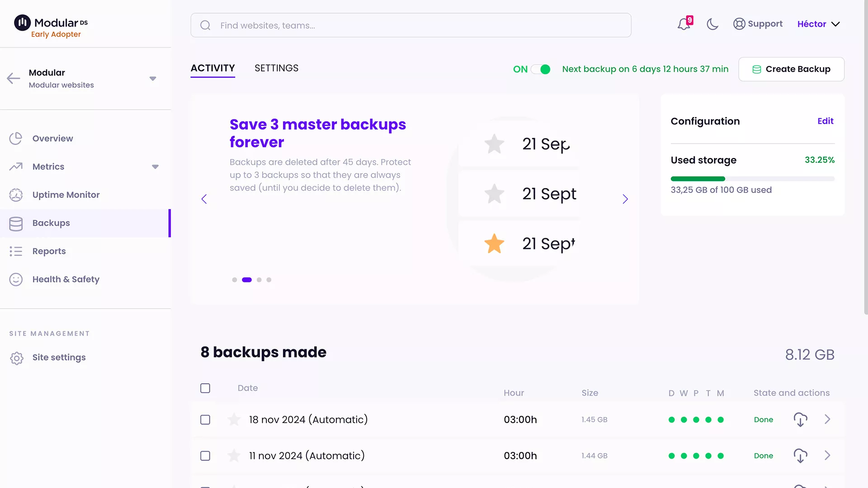
Task: Open Uptime Monitor from sidebar
Action: pos(66,195)
